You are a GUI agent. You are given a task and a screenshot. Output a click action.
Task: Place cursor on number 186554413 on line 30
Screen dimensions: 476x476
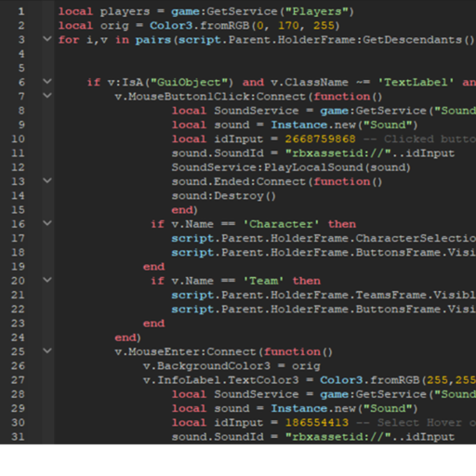(317, 422)
